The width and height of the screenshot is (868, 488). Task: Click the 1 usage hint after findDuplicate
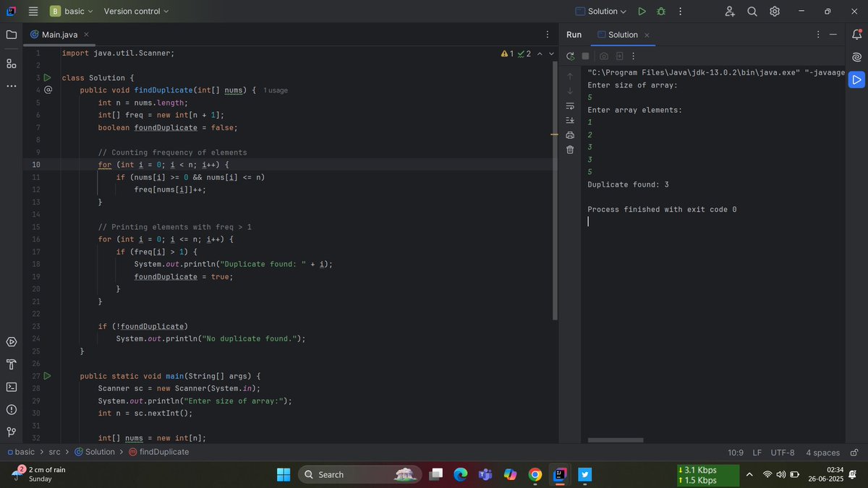[x=275, y=90]
